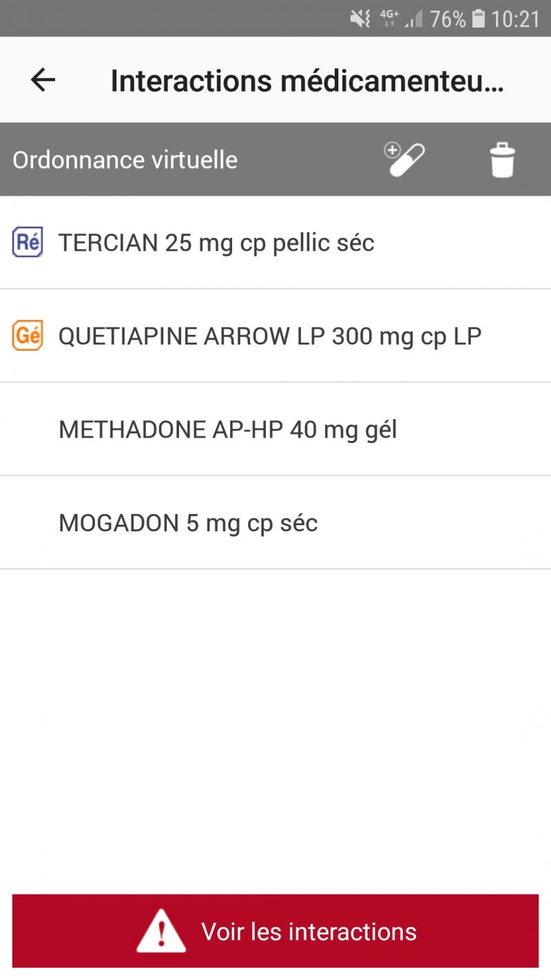Tap the 10:21 clock in status bar

click(515, 19)
